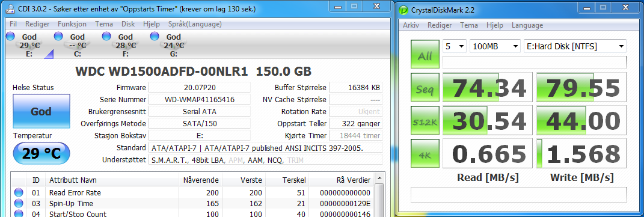Run all benchmarks with the All button
The image size is (644, 217).
coord(425,54)
